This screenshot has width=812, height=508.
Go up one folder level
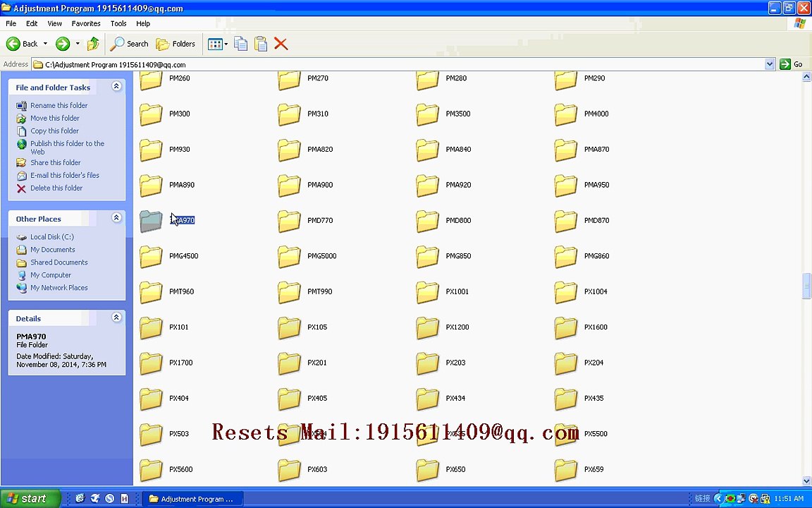coord(93,44)
